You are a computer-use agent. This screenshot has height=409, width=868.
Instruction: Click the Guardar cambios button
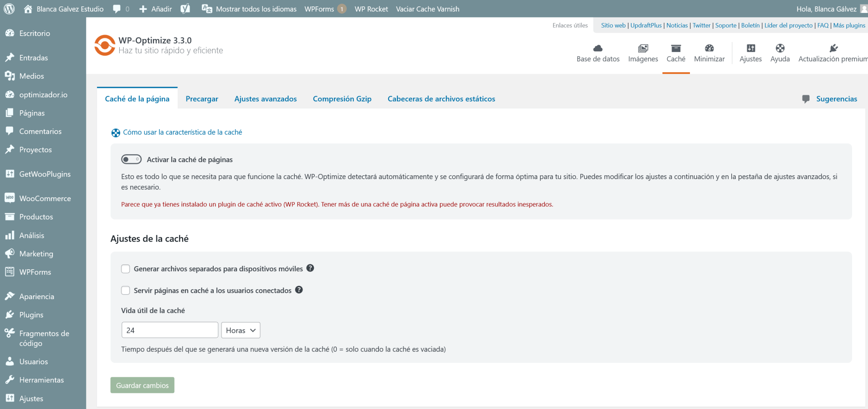[142, 385]
